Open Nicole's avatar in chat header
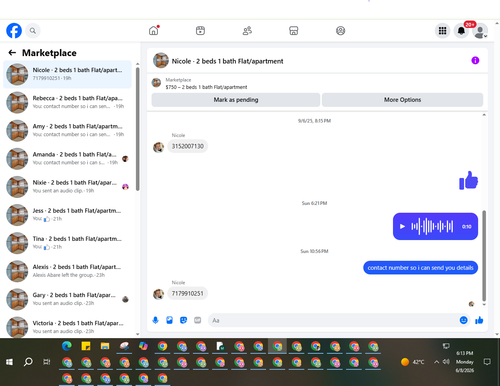500x386 pixels. [x=161, y=60]
